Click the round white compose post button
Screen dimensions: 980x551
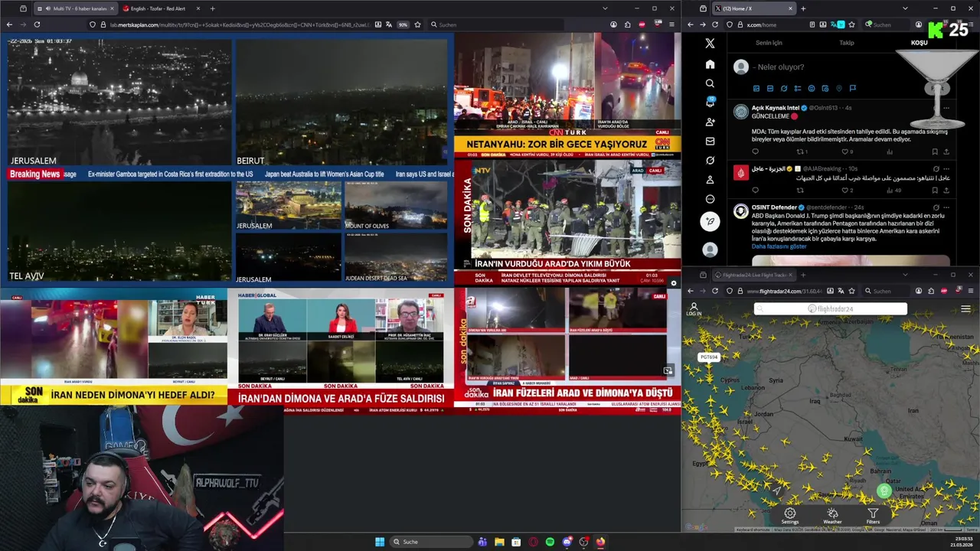(x=710, y=221)
